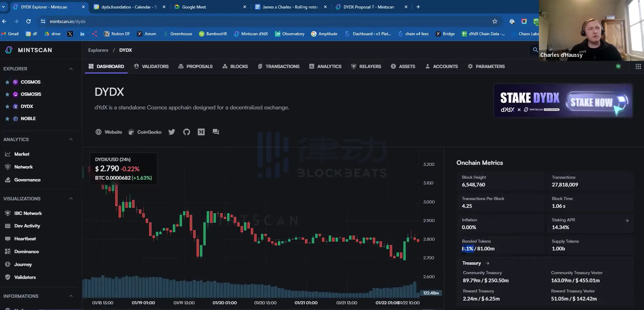This screenshot has height=310, width=644.
Task: Go back in browser history
Action: (4, 21)
